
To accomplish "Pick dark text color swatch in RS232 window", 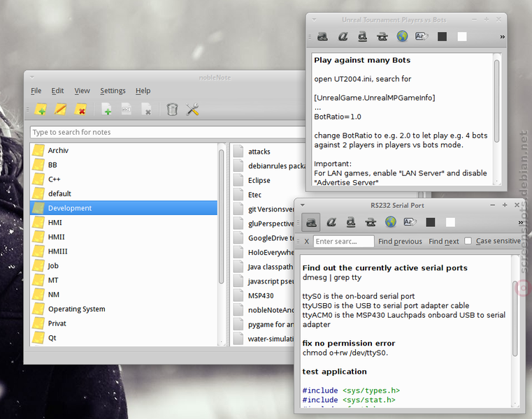I will pos(431,222).
